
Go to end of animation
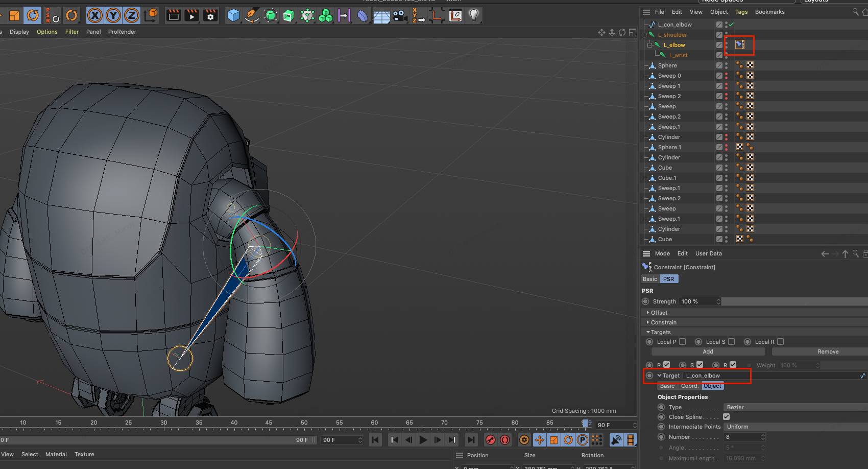click(471, 440)
